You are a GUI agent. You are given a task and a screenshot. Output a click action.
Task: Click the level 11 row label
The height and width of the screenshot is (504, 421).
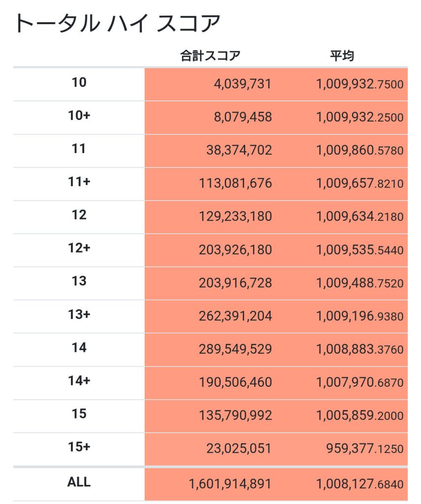(79, 149)
